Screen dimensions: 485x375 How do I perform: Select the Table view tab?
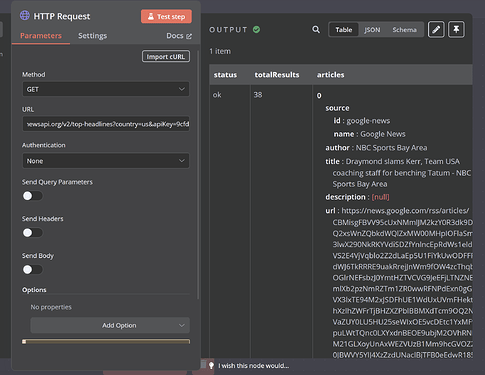(344, 30)
